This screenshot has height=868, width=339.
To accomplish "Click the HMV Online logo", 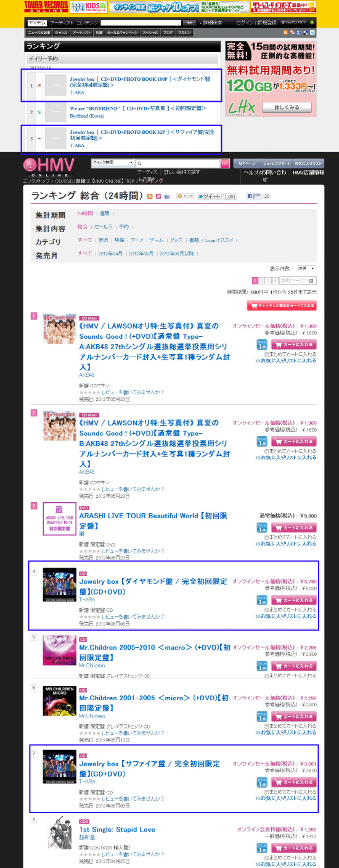I will pyautogui.click(x=49, y=166).
